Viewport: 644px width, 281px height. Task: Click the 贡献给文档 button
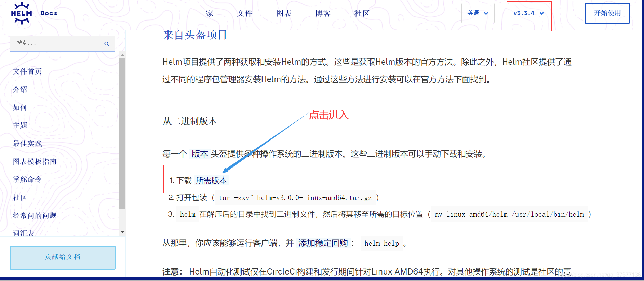[63, 257]
